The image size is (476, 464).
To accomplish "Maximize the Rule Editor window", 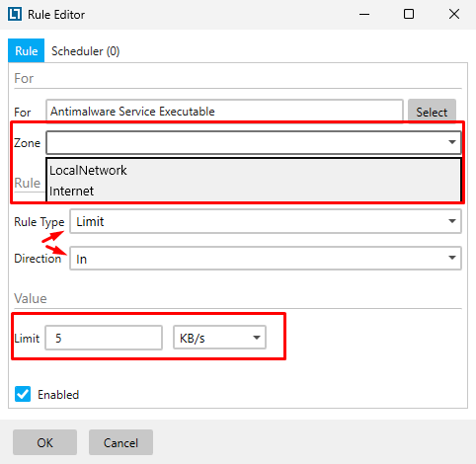I will (409, 14).
